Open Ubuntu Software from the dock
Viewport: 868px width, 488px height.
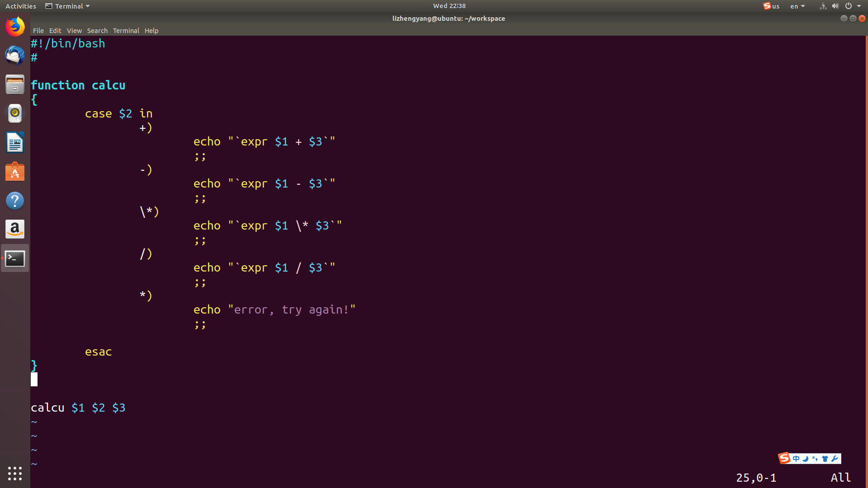coord(15,171)
